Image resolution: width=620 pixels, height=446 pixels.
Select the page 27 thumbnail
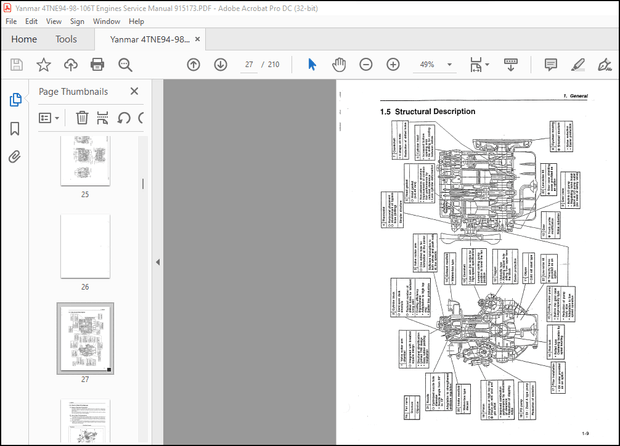[85, 338]
